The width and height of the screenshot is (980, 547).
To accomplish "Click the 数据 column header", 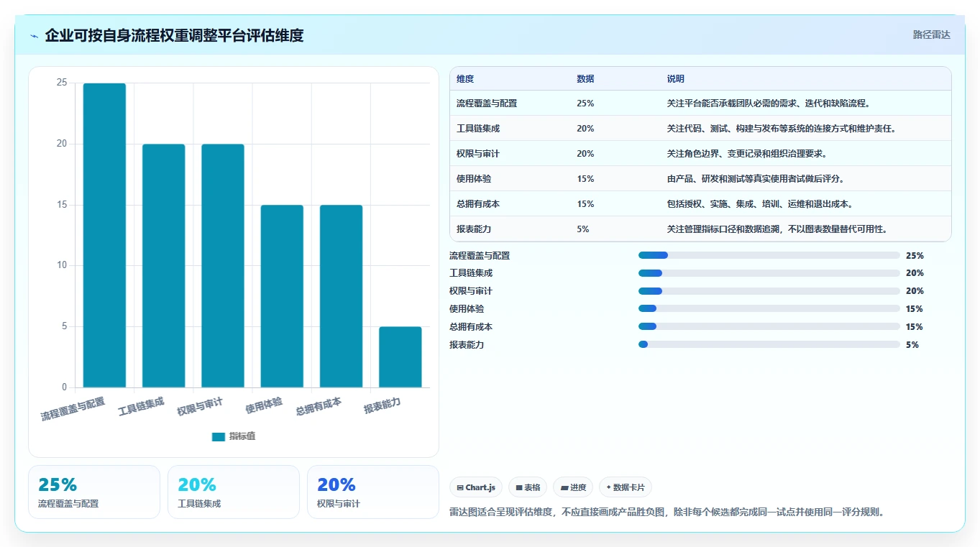I will click(585, 79).
